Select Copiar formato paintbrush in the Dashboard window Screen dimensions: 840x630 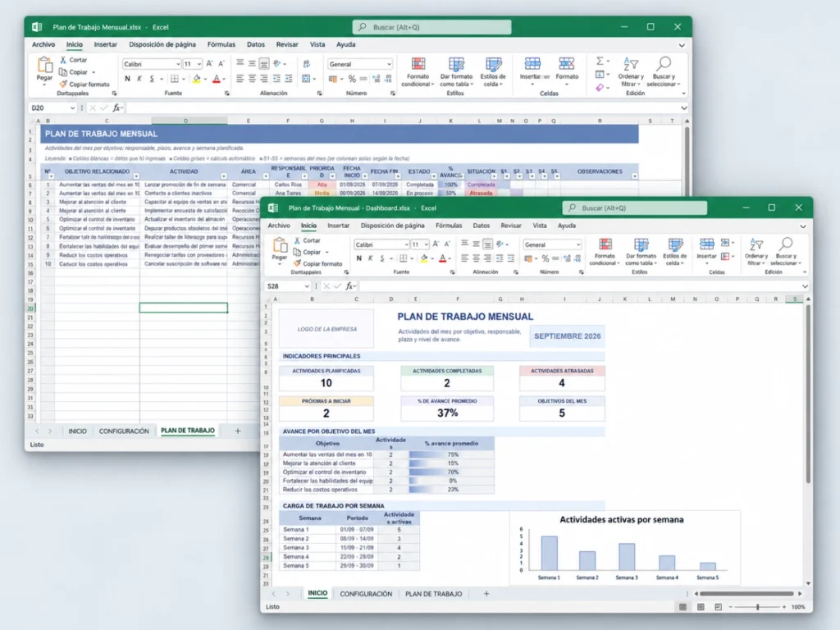pos(297,263)
